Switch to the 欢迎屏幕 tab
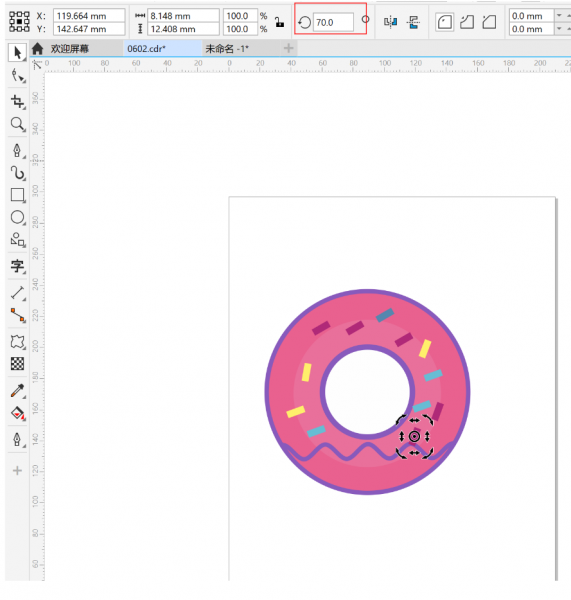Viewport: 571px width, 600px height. (x=70, y=49)
